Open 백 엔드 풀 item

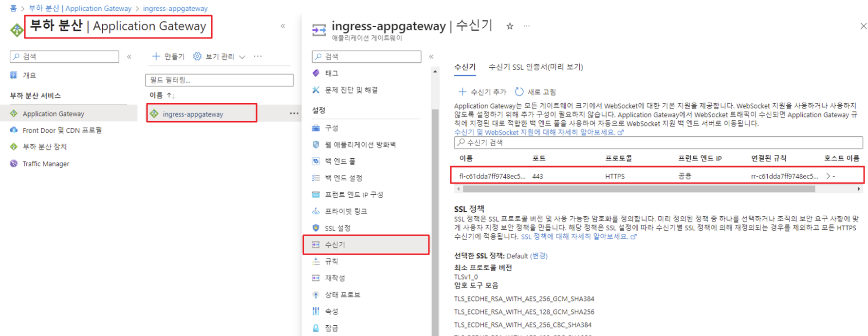point(340,161)
